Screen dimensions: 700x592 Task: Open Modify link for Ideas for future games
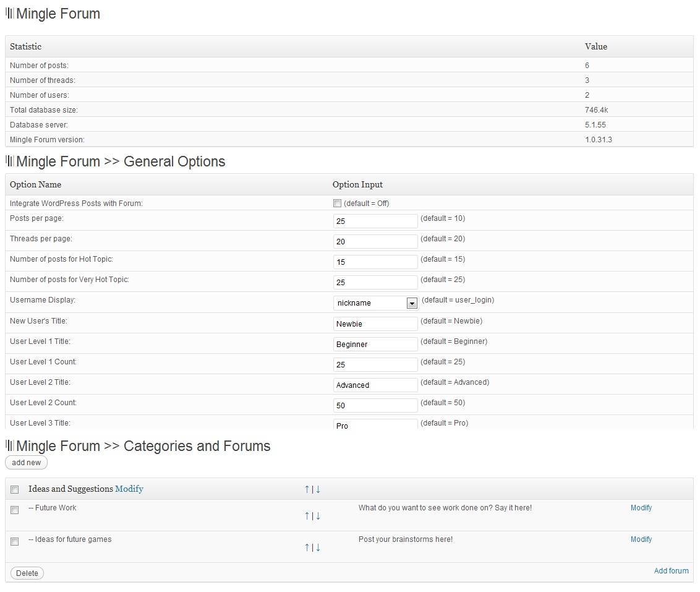(641, 539)
